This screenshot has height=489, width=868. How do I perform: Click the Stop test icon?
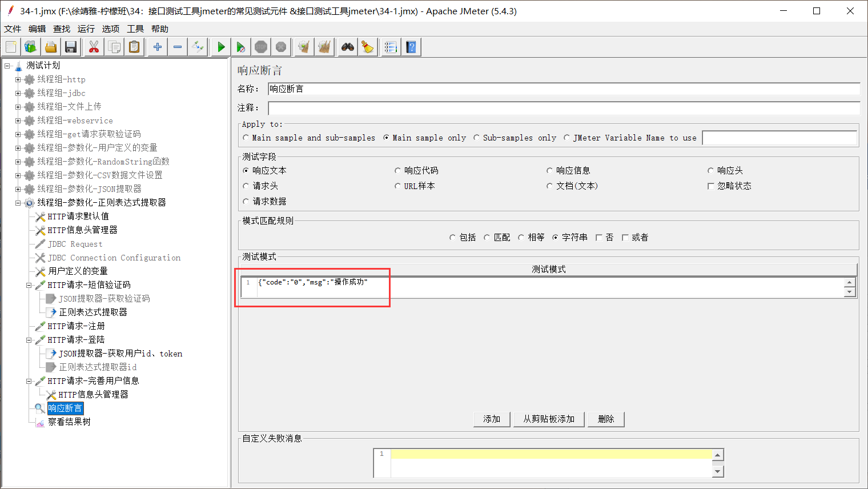pos(261,47)
